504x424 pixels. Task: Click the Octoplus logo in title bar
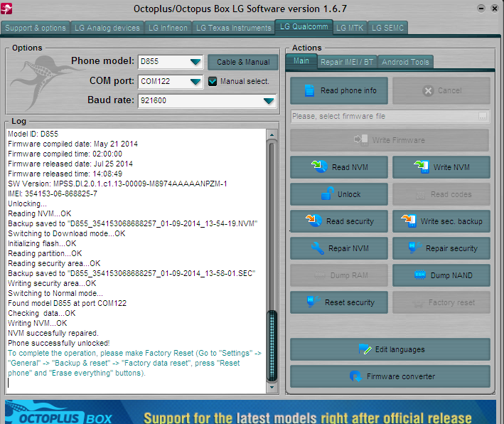pos(6,9)
